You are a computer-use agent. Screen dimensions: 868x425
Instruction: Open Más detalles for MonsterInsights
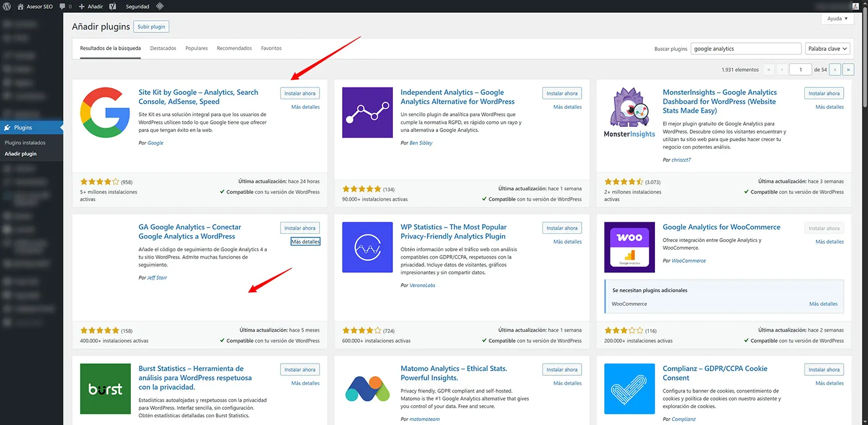tap(830, 107)
